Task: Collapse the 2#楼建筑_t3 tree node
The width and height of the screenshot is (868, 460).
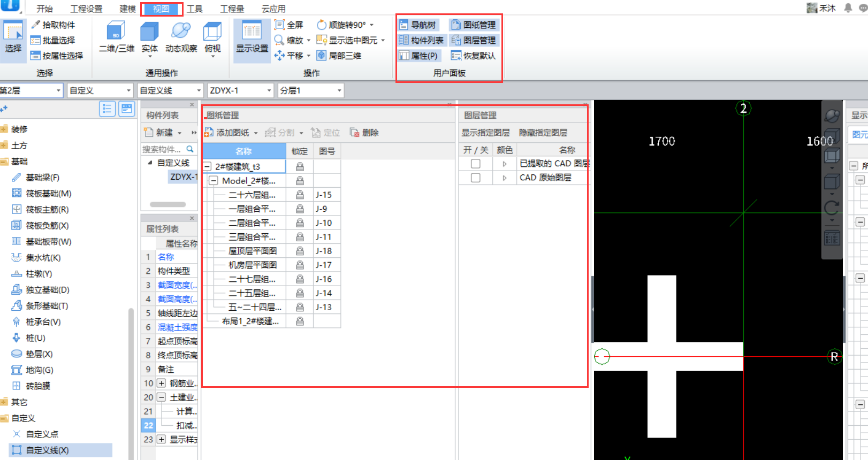Action: [208, 166]
